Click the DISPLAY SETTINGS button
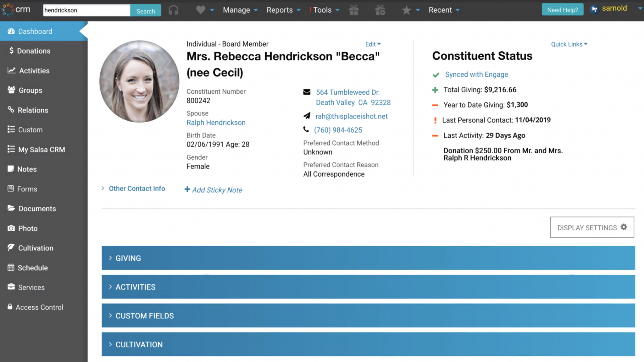 click(592, 227)
